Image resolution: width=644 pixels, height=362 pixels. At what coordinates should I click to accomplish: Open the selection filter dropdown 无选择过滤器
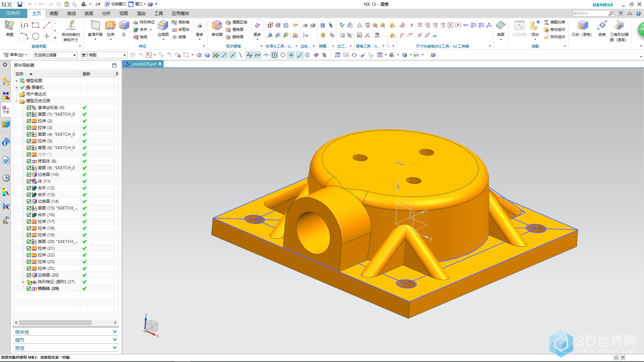click(55, 55)
